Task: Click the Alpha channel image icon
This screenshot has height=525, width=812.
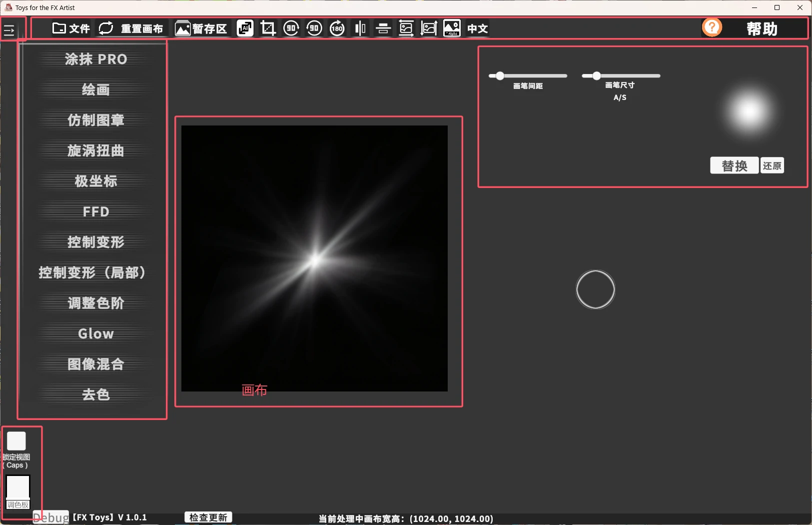Action: pos(452,28)
